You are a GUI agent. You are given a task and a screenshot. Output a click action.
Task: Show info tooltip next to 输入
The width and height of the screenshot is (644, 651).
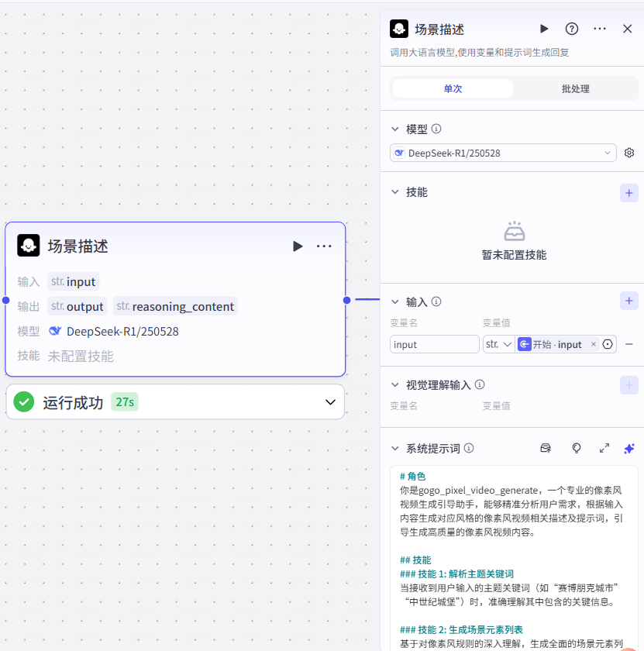[x=436, y=301]
